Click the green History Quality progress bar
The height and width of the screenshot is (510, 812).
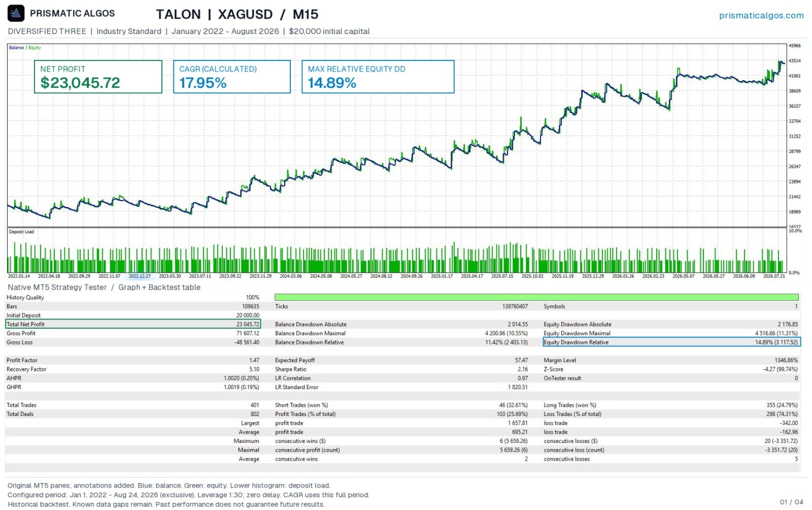point(536,297)
